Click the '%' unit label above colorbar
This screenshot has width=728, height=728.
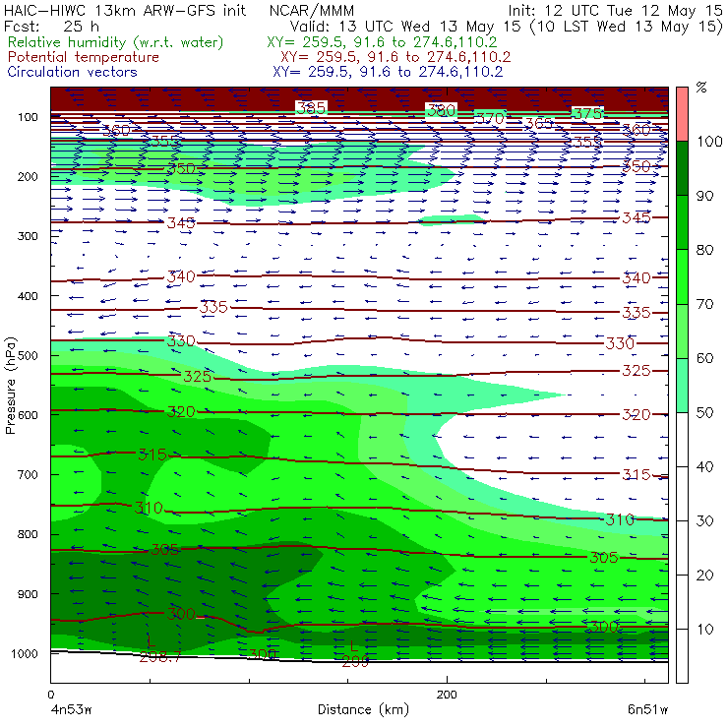click(x=701, y=88)
